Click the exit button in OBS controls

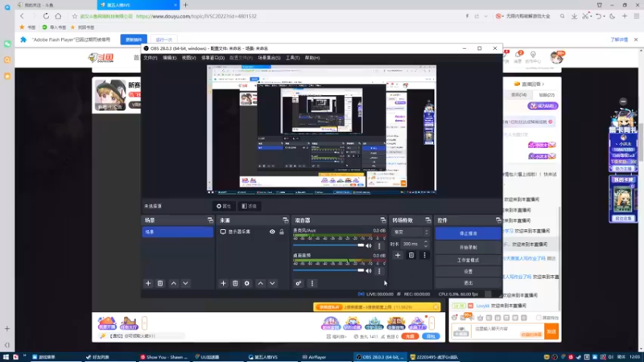click(x=469, y=283)
